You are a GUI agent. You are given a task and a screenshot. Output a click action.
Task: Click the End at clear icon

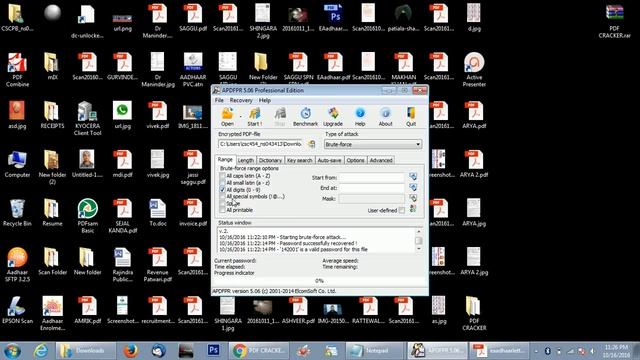coord(413,187)
